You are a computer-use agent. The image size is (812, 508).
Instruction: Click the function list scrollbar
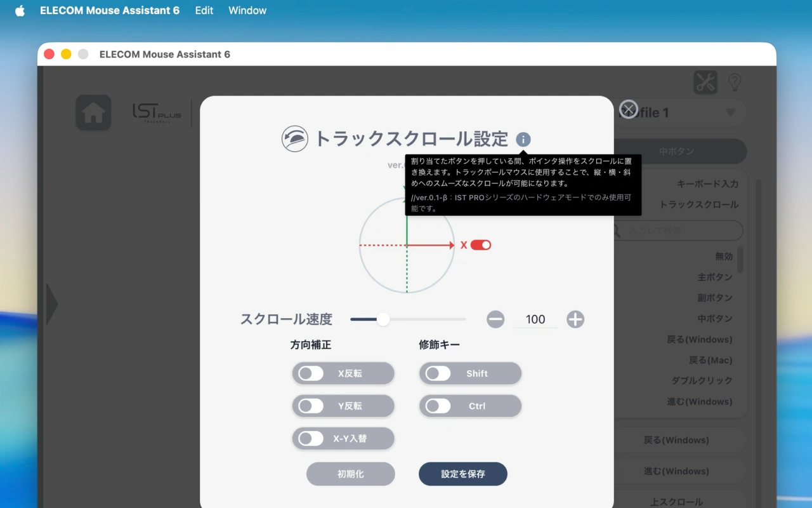tap(740, 260)
